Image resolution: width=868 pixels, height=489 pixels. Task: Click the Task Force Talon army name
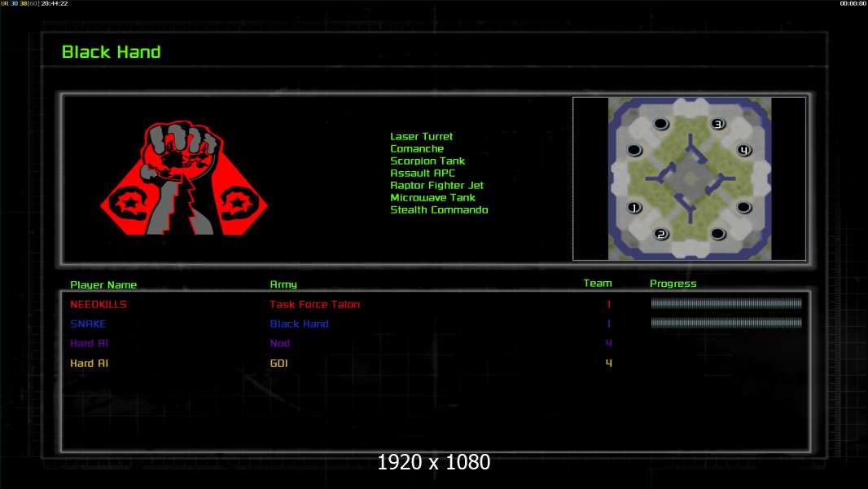315,304
